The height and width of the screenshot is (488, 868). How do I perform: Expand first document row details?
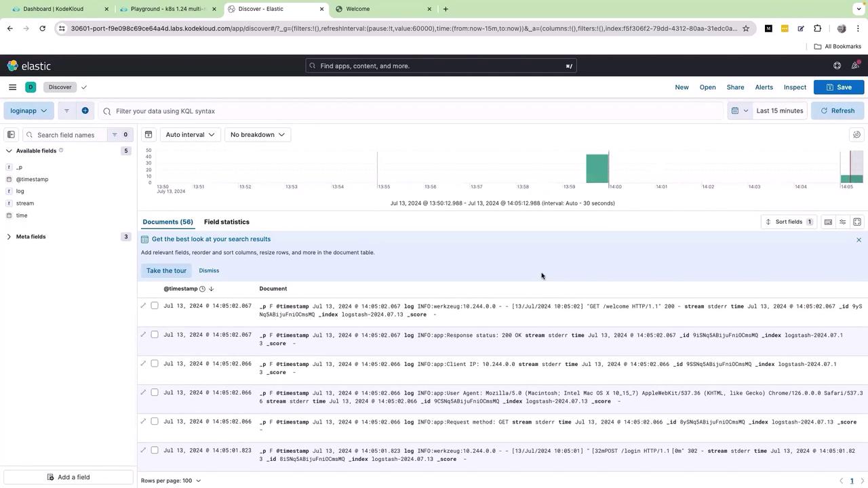click(143, 306)
